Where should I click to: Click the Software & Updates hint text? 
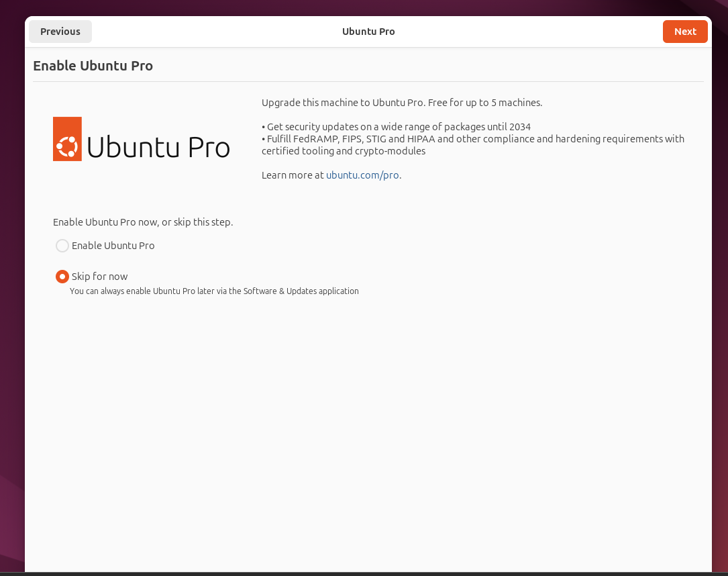point(214,291)
